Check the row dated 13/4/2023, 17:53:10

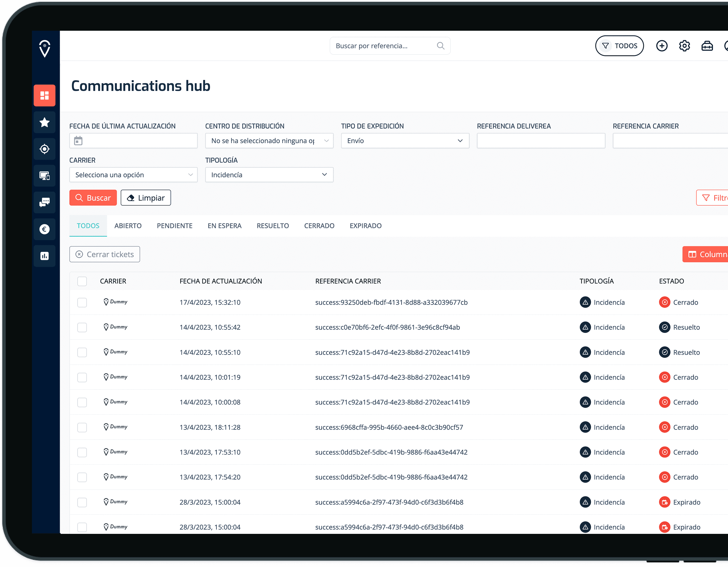tap(82, 452)
